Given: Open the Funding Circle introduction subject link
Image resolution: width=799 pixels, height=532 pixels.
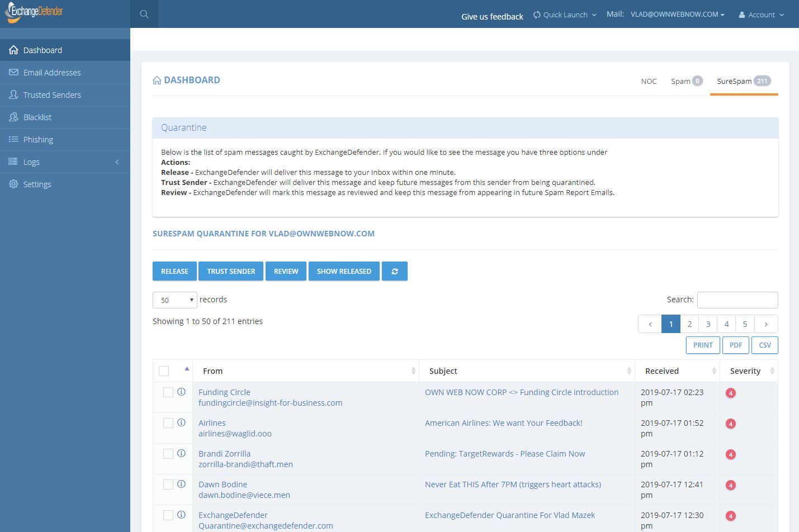Looking at the screenshot, I should point(522,392).
